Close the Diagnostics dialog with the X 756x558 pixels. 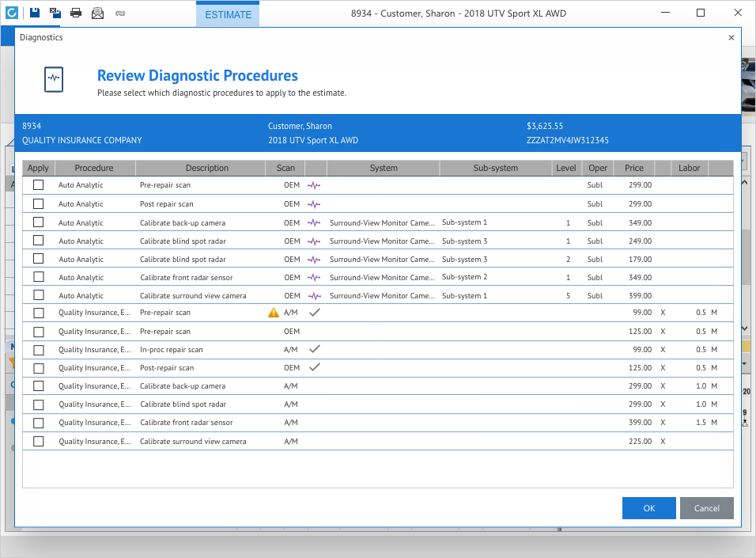(731, 38)
